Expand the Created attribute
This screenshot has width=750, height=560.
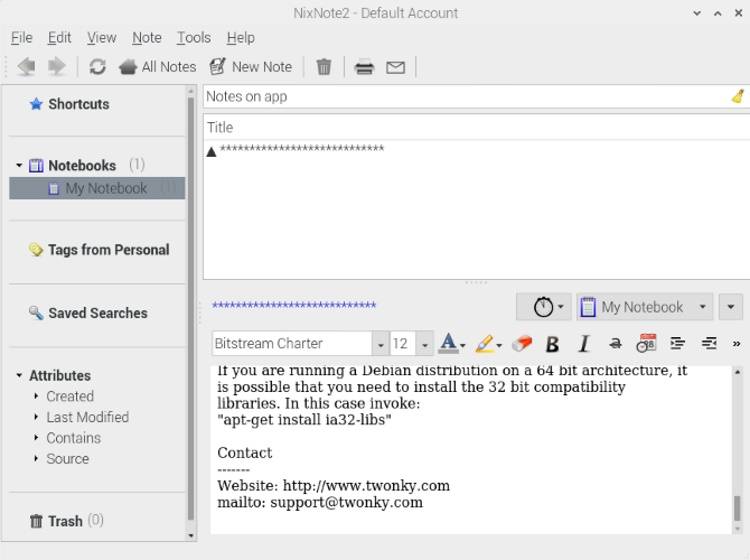point(36,396)
